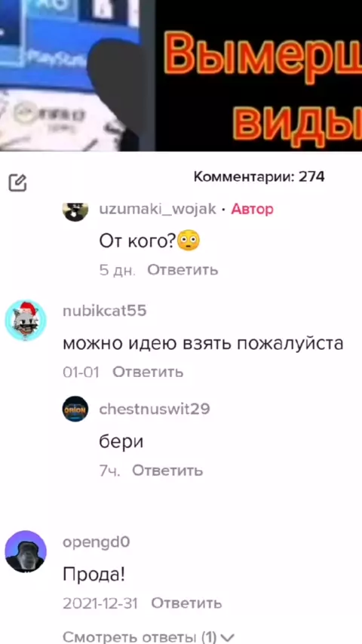Open chestnuswit29 username link
The width and height of the screenshot is (362, 644).
pos(155,409)
